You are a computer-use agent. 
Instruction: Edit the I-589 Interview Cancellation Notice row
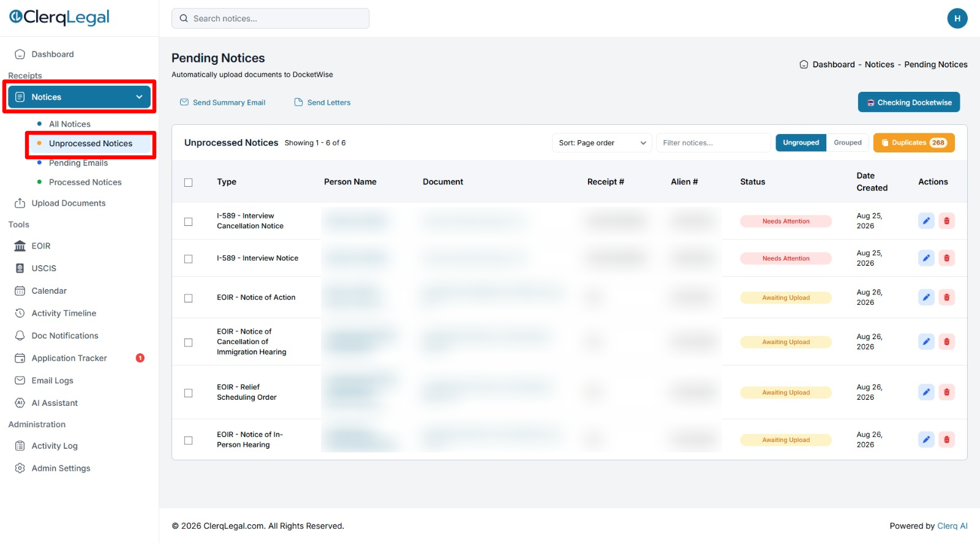tap(926, 221)
